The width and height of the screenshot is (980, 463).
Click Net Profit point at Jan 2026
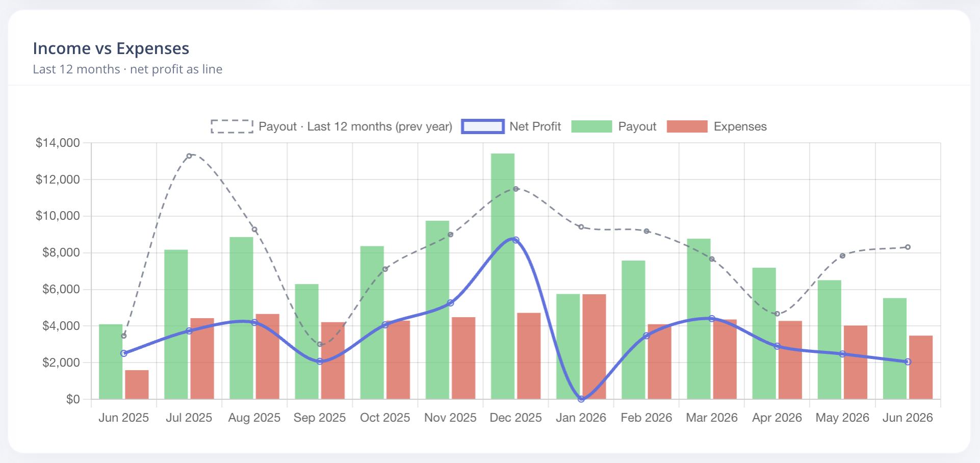(581, 399)
